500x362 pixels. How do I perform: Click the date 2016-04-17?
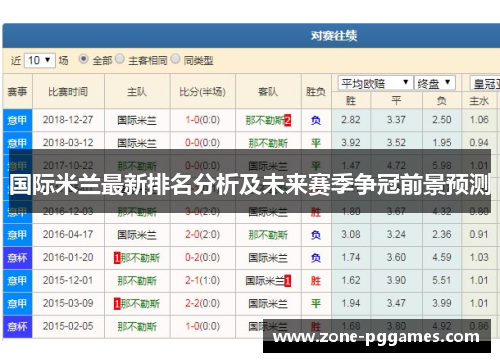[x=68, y=235]
